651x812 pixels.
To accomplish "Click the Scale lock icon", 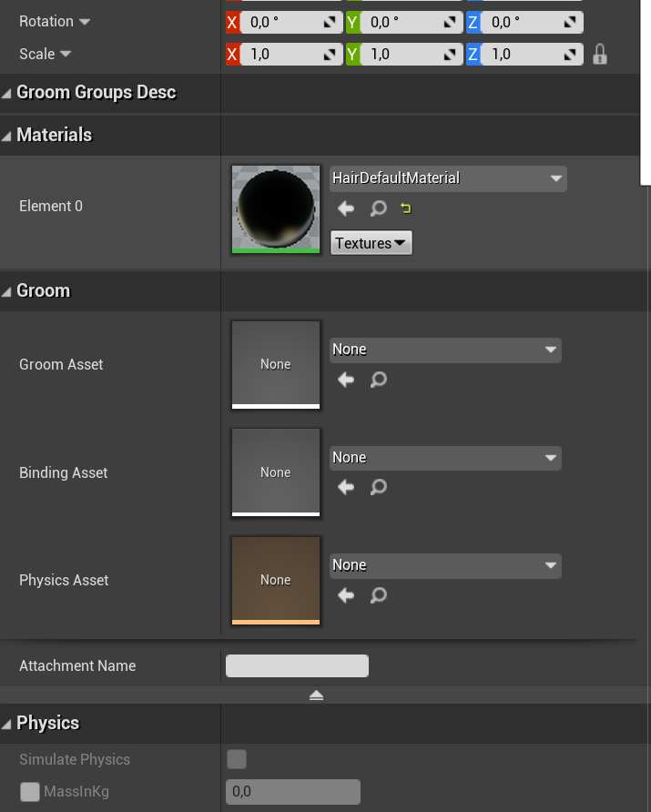I will [x=599, y=54].
